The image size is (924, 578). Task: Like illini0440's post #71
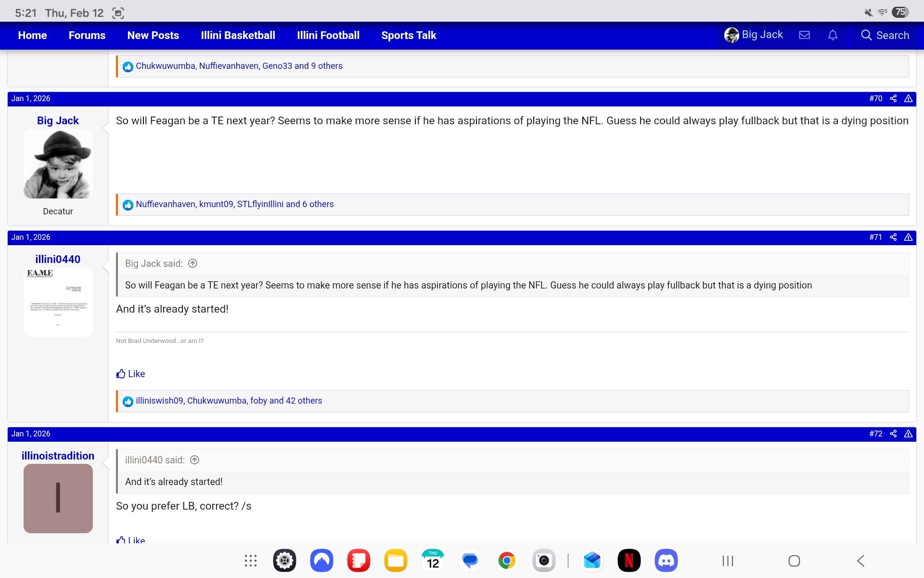130,374
